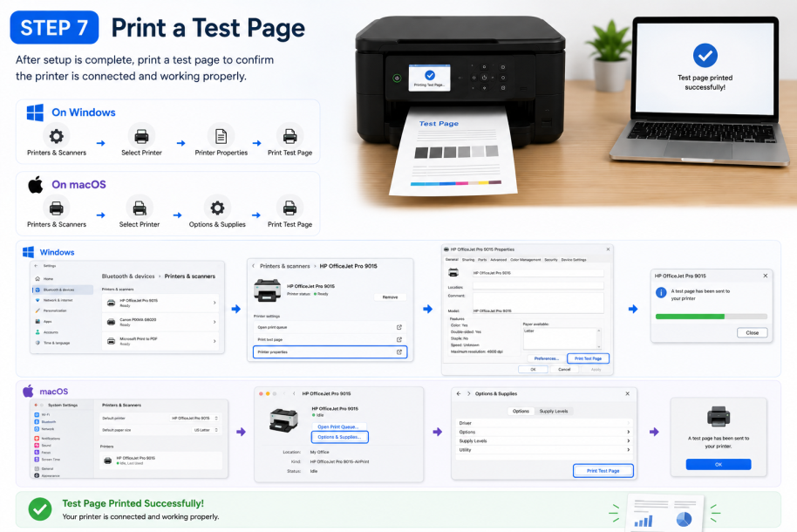Click the Comment text field in Properties
This screenshot has width=797, height=532.
(538, 302)
